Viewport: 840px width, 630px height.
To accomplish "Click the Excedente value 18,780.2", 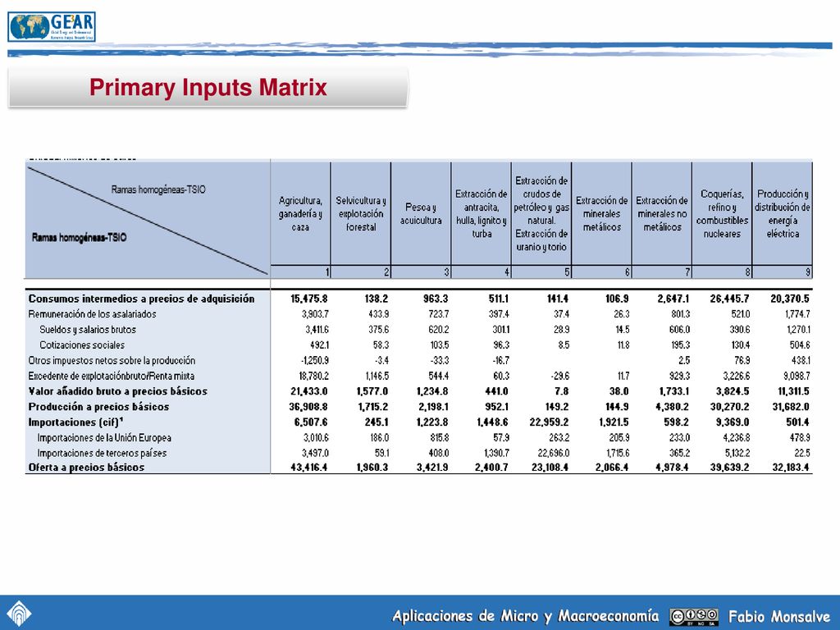I will click(313, 376).
